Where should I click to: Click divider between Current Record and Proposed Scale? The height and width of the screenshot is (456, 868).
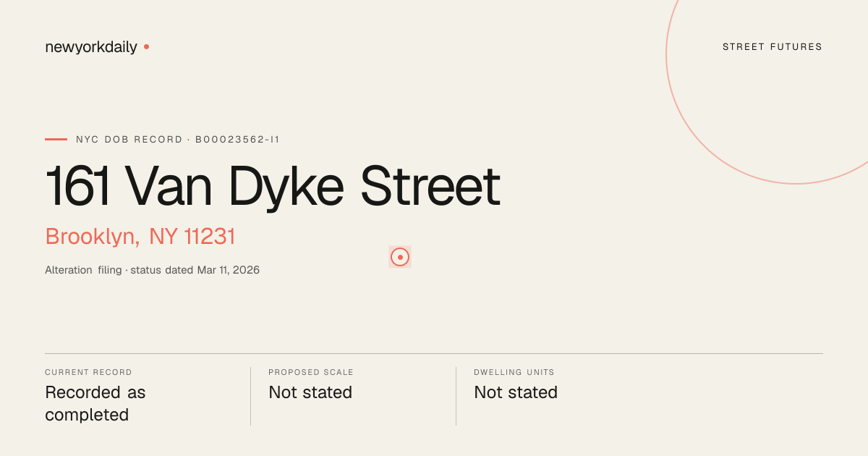(250, 396)
